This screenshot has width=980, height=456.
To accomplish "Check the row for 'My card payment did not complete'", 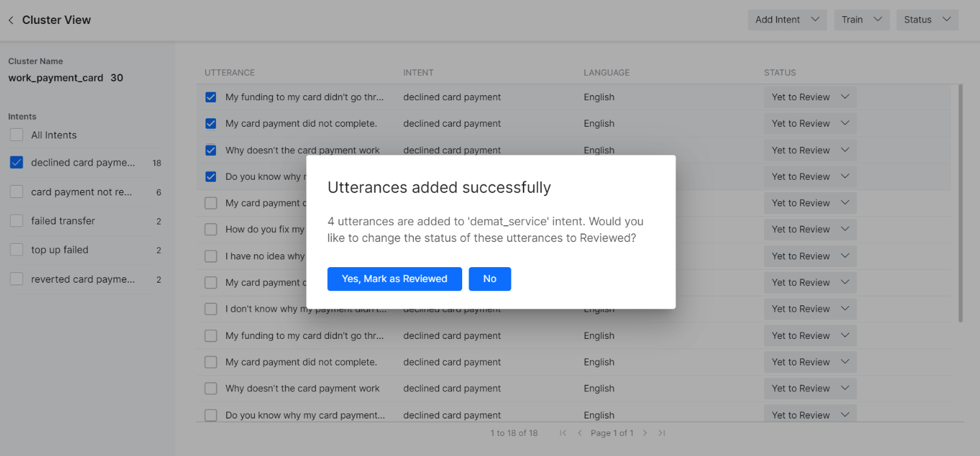I will (x=210, y=124).
